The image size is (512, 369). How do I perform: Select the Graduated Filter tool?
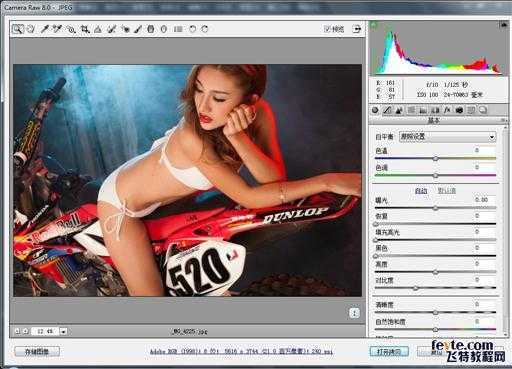coord(151,29)
